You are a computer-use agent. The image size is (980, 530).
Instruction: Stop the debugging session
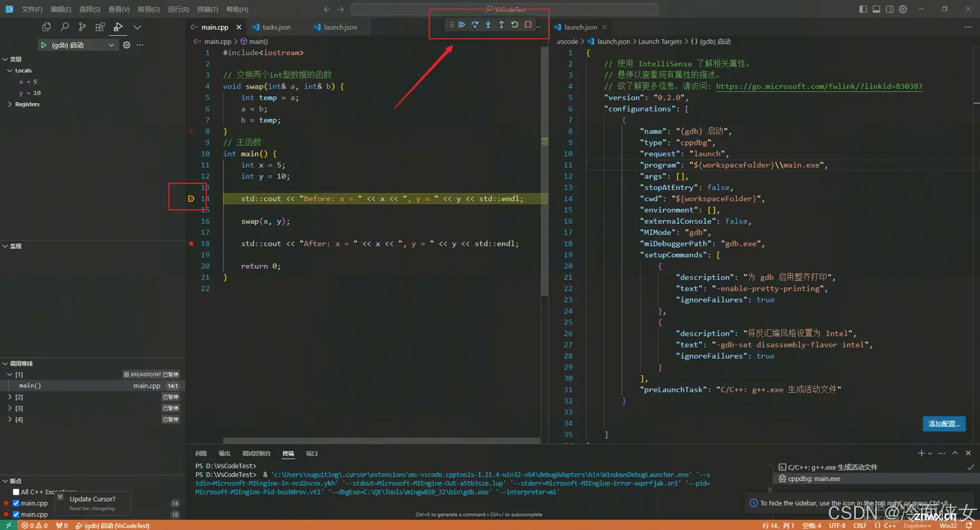(x=528, y=24)
